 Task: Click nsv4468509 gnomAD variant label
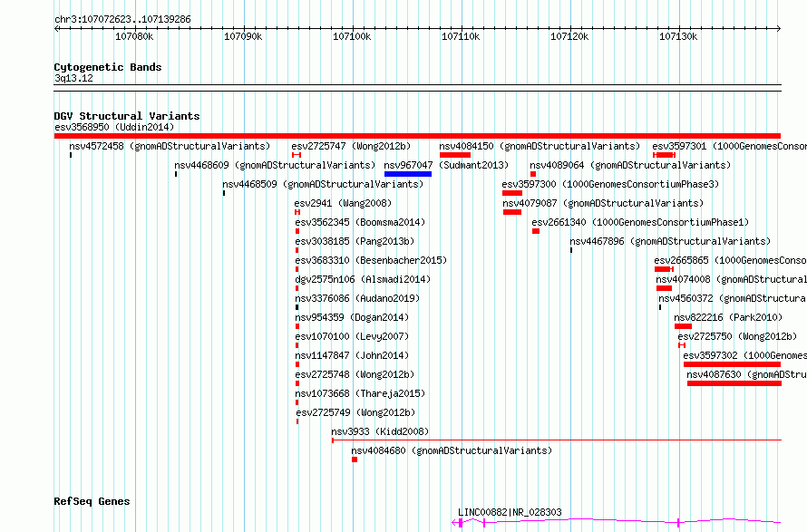click(x=323, y=184)
